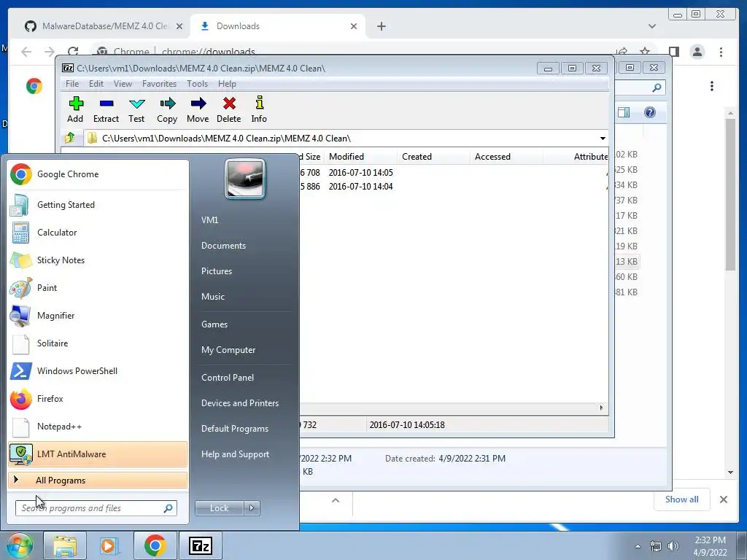Viewport: 747px width, 560px height.
Task: Sort by Accessed column in 7-Zip
Action: [x=507, y=157]
